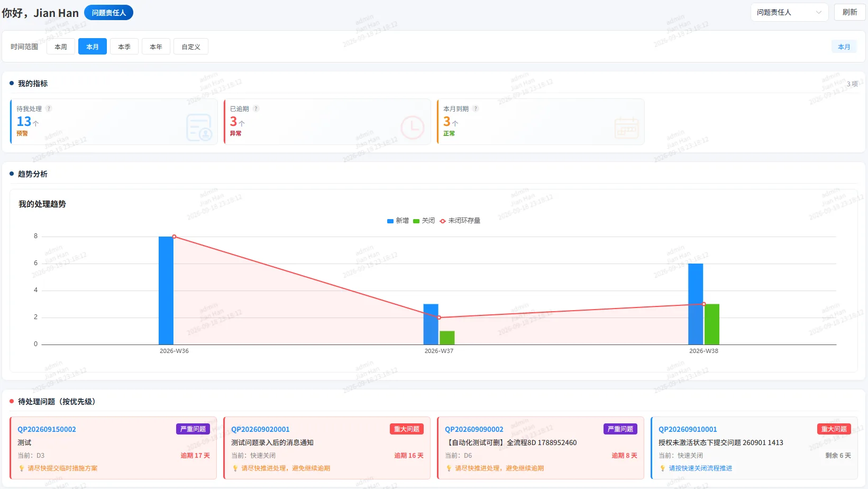Click the 问题责任人 role badge near greeting
The width and height of the screenshot is (868, 489).
click(108, 13)
